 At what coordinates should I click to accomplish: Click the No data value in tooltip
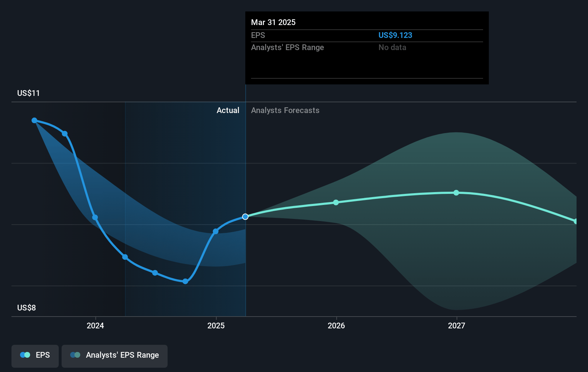[392, 48]
